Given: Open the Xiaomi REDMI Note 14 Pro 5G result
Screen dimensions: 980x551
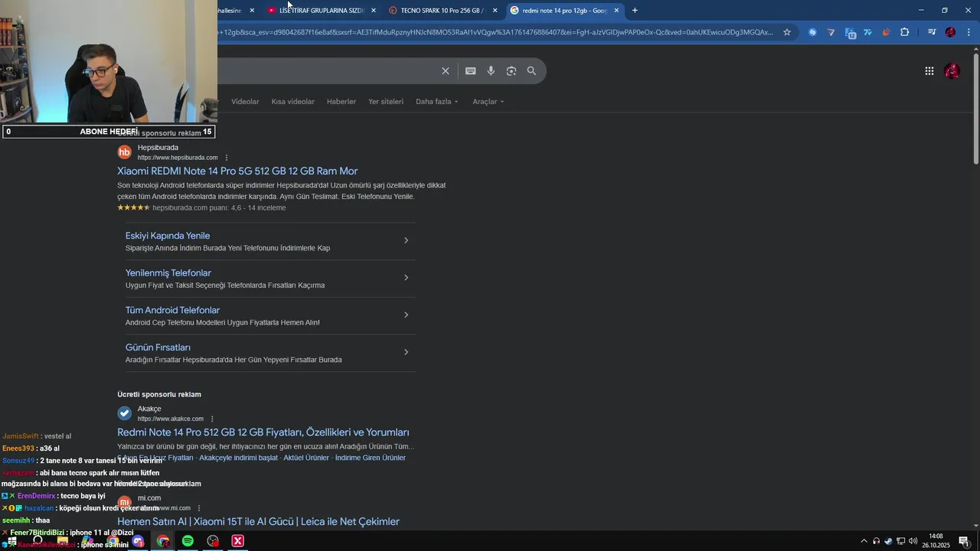Looking at the screenshot, I should point(237,171).
